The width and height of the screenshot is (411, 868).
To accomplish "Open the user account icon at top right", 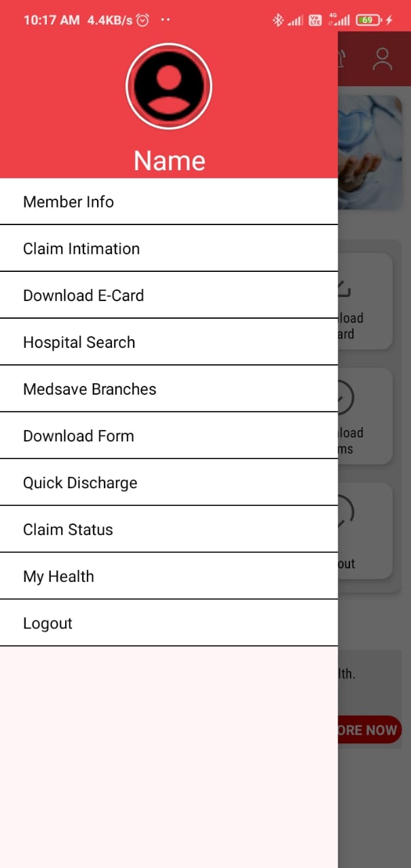I will (x=383, y=59).
